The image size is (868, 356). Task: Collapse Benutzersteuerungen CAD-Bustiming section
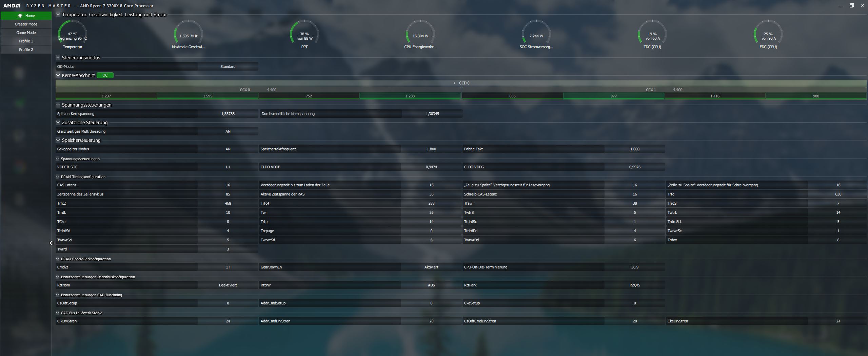[x=58, y=295]
